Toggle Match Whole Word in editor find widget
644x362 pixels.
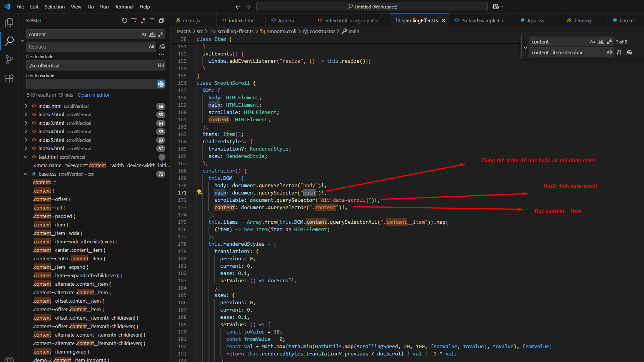point(601,42)
